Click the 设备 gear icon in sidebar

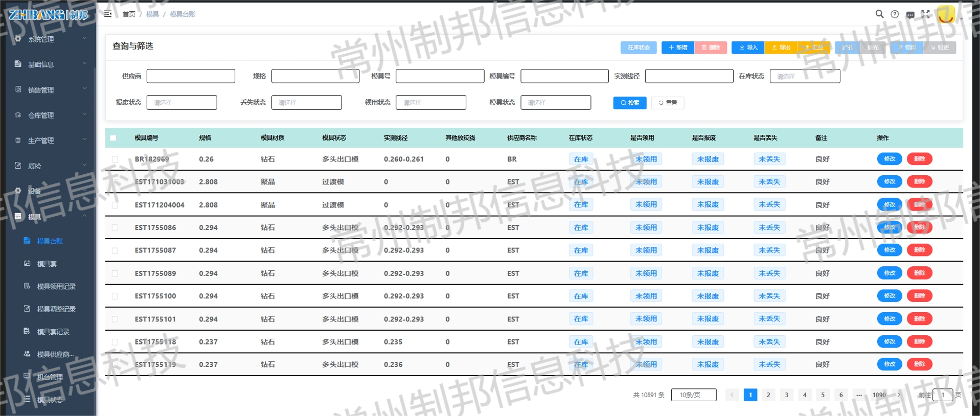coord(18,191)
